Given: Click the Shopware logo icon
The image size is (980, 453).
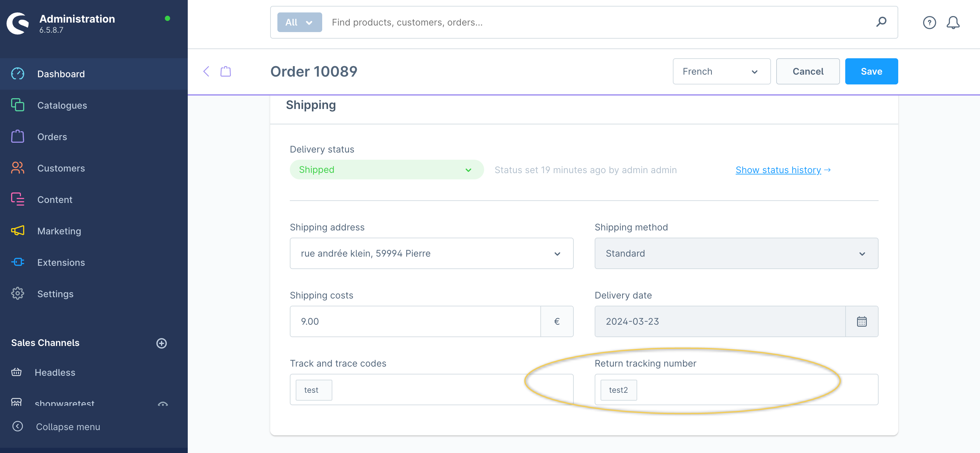Looking at the screenshot, I should tap(18, 23).
